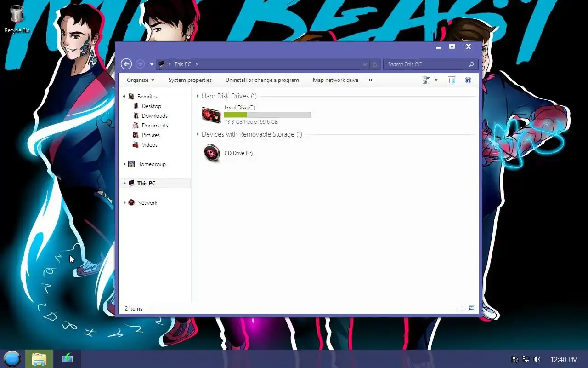Click the Desktop folder icon in sidebar

coord(136,106)
